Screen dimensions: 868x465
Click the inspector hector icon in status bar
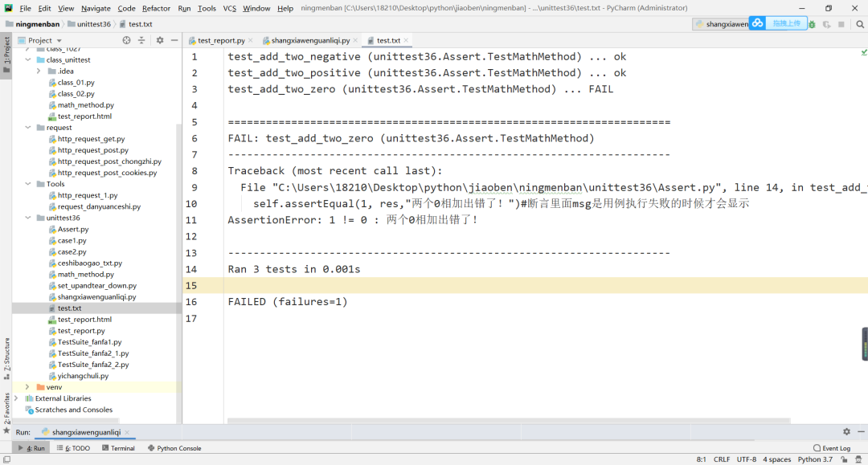pos(858,459)
